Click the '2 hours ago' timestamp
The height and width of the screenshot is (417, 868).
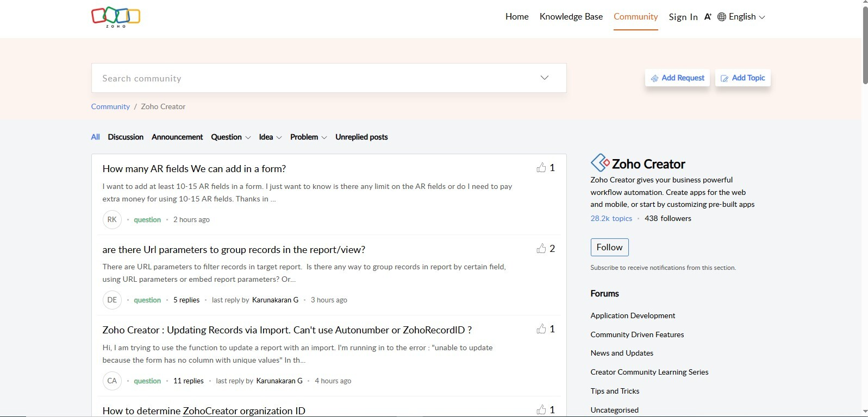point(191,219)
